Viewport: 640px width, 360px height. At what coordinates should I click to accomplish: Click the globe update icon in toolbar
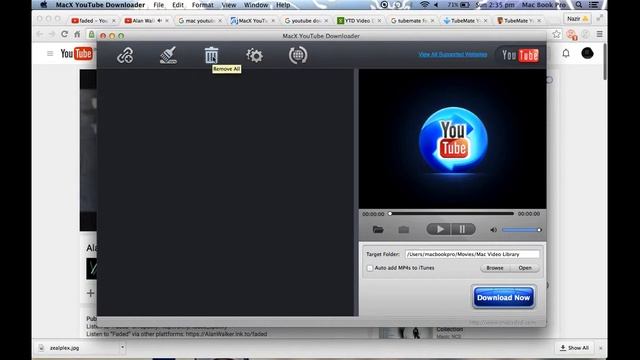[x=298, y=55]
